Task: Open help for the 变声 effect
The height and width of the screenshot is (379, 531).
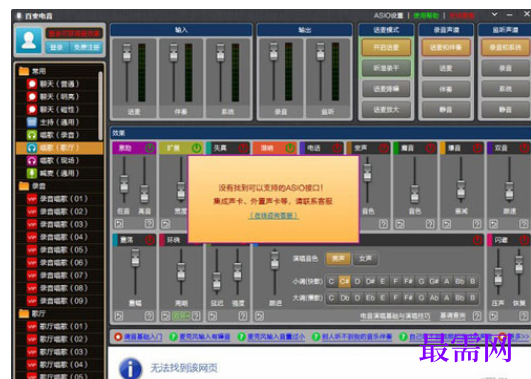Action: 383,224
